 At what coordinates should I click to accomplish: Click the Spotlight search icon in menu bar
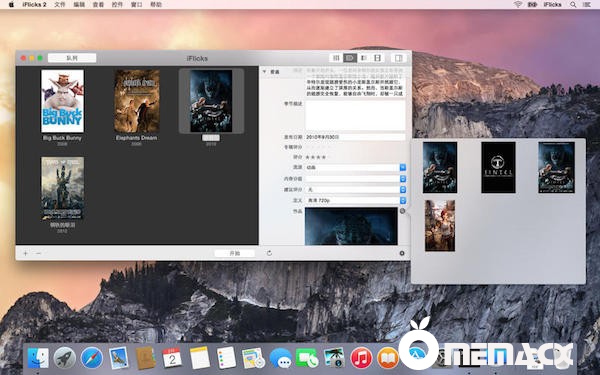click(573, 5)
